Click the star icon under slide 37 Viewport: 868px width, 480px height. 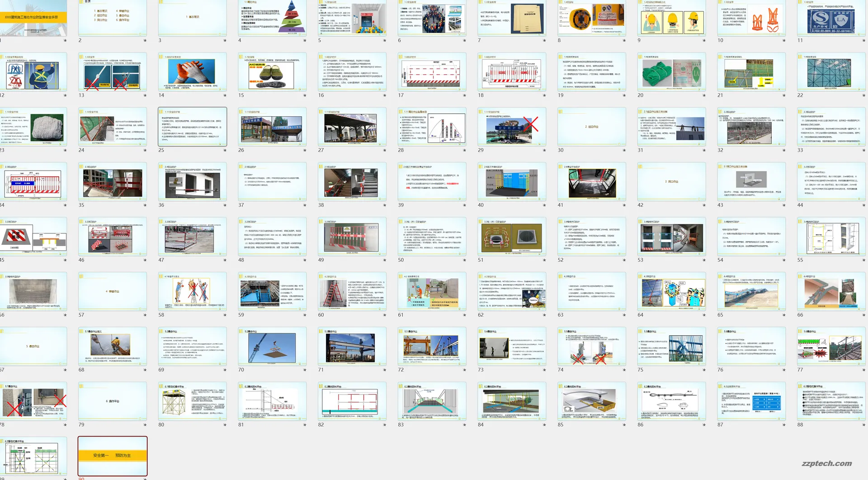point(305,205)
